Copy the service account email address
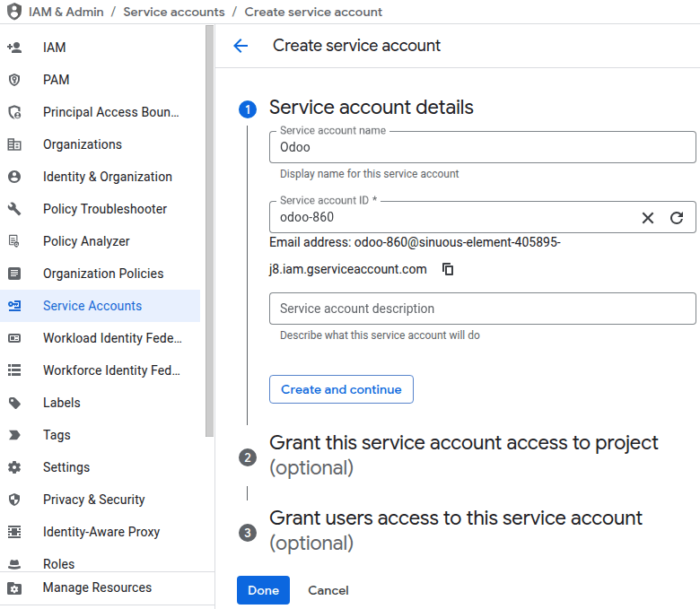 [448, 269]
